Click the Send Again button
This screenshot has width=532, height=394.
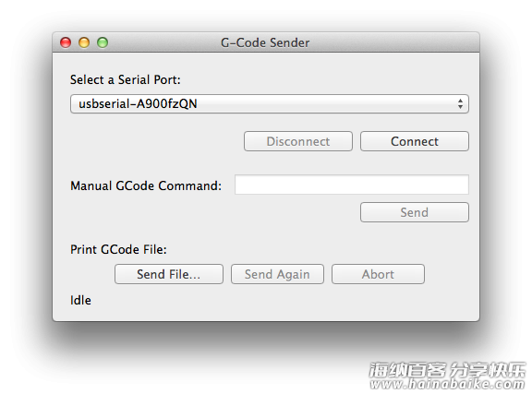coord(277,274)
